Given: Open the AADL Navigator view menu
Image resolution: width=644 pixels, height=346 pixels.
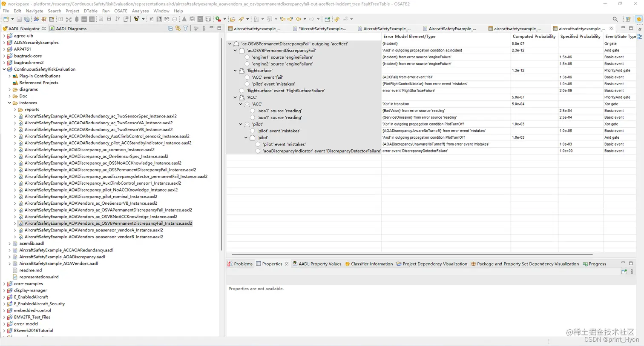Looking at the screenshot, I should point(204,29).
